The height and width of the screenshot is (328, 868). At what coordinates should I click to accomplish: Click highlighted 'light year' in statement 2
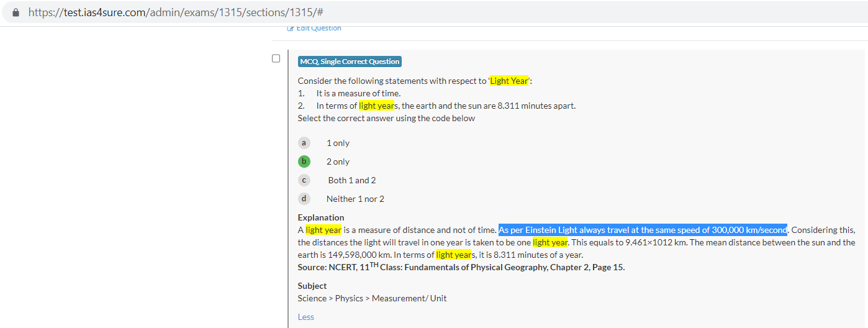click(376, 106)
